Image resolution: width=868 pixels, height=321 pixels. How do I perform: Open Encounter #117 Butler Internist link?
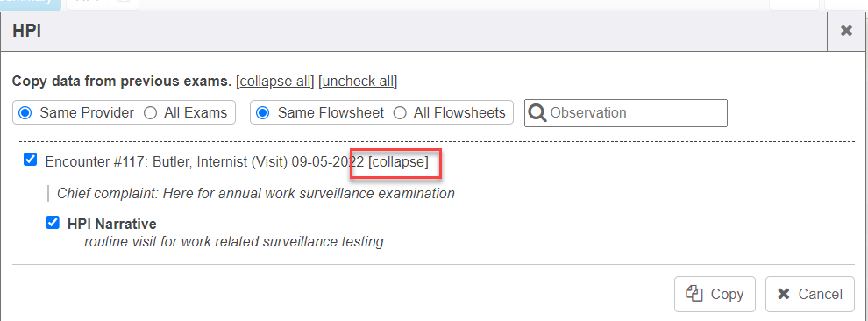coord(205,161)
